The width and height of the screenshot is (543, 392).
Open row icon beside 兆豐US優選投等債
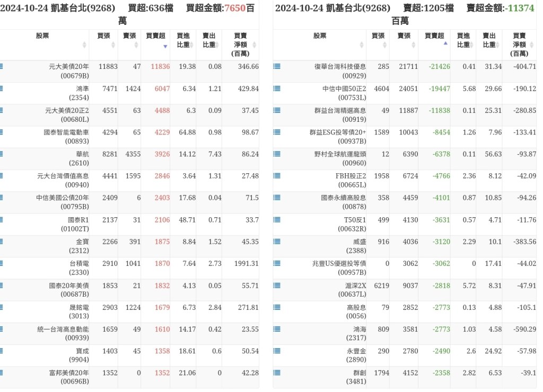277,263
